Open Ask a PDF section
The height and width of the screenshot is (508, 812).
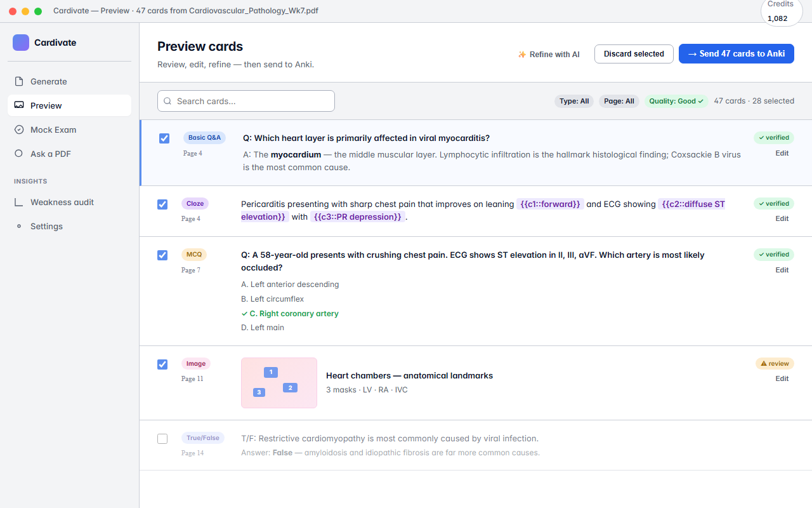70,154
